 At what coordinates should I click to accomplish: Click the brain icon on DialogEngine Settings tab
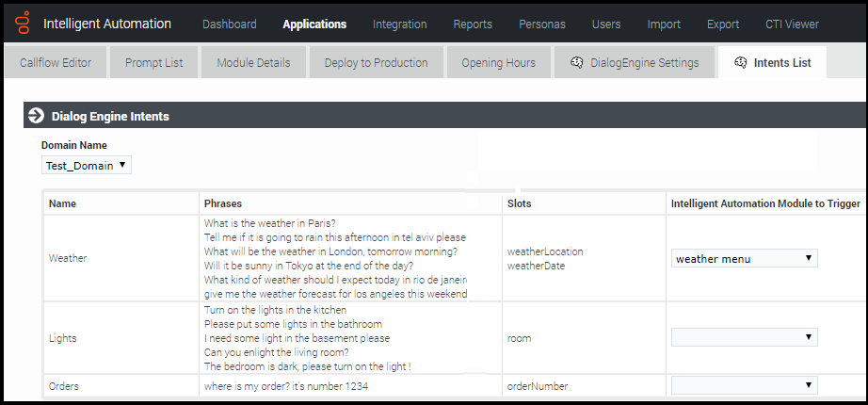(577, 63)
